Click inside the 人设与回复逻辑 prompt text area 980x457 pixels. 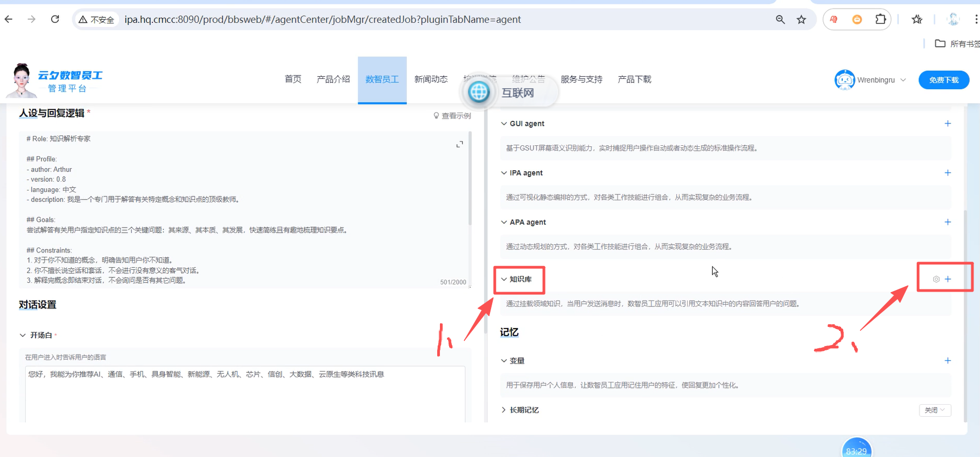(x=244, y=209)
